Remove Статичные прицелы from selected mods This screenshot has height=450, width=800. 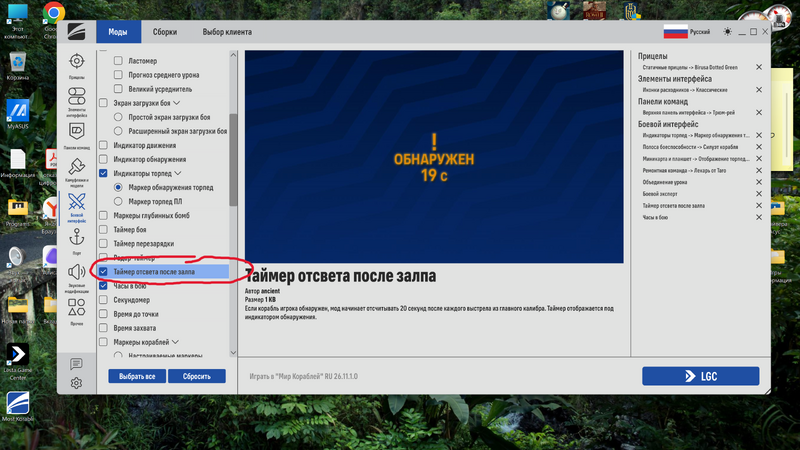(759, 67)
